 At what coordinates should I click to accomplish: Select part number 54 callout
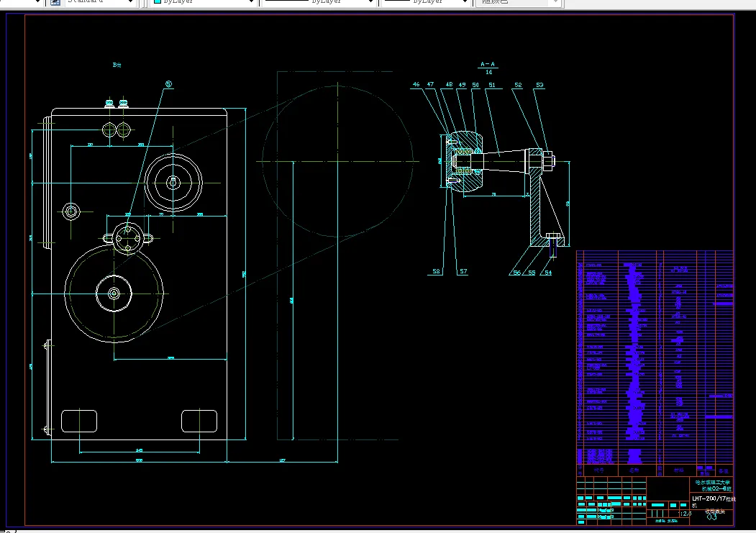click(x=548, y=273)
